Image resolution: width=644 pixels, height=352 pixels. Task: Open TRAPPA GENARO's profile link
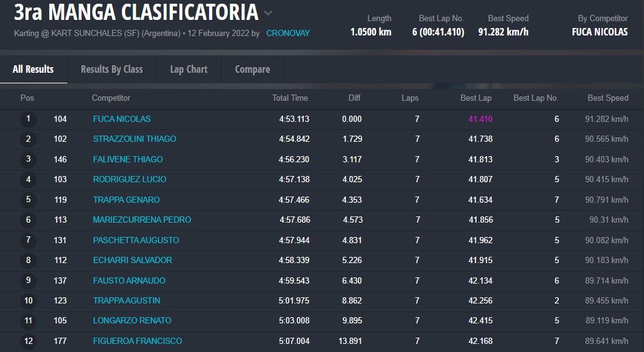126,200
